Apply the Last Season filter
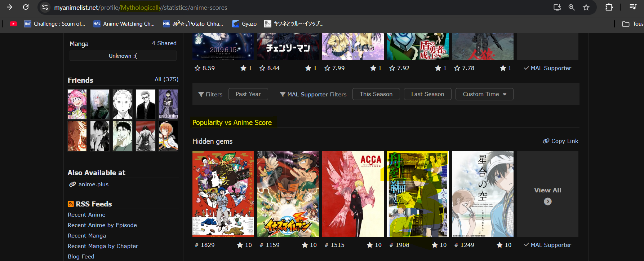 [x=428, y=94]
